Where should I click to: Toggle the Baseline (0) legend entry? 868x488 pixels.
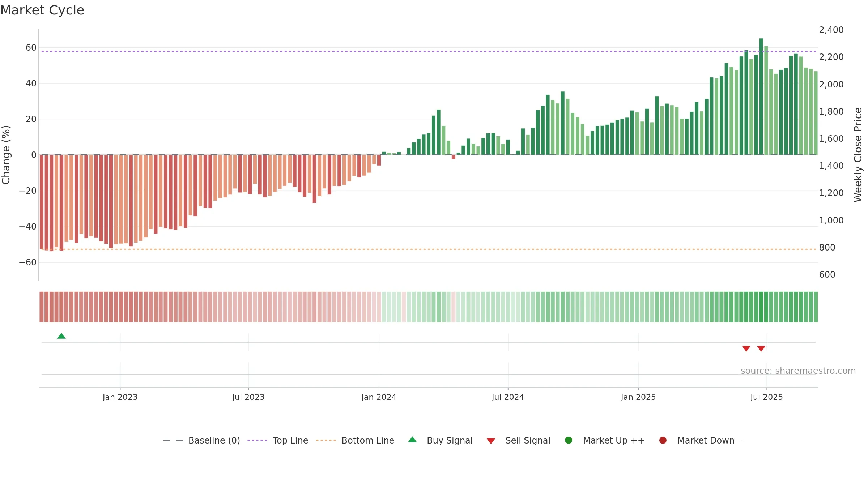coord(201,440)
